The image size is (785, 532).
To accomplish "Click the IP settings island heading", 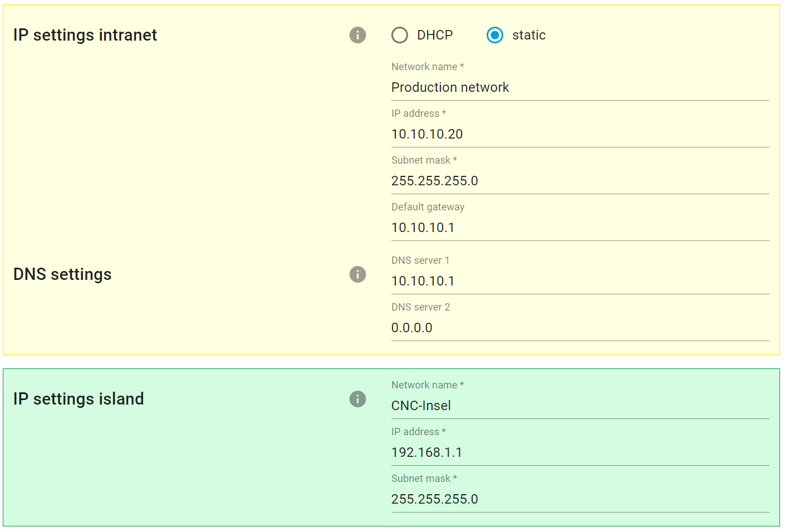I will (x=78, y=399).
